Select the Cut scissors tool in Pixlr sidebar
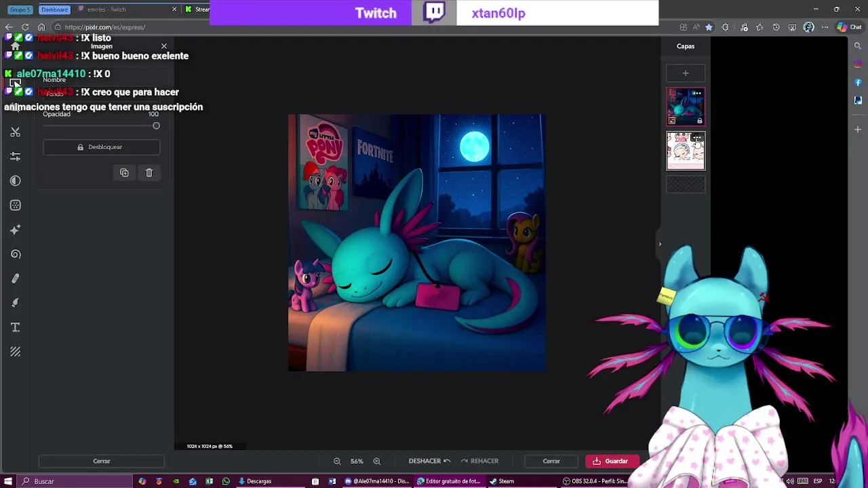Image resolution: width=868 pixels, height=488 pixels. (x=15, y=132)
